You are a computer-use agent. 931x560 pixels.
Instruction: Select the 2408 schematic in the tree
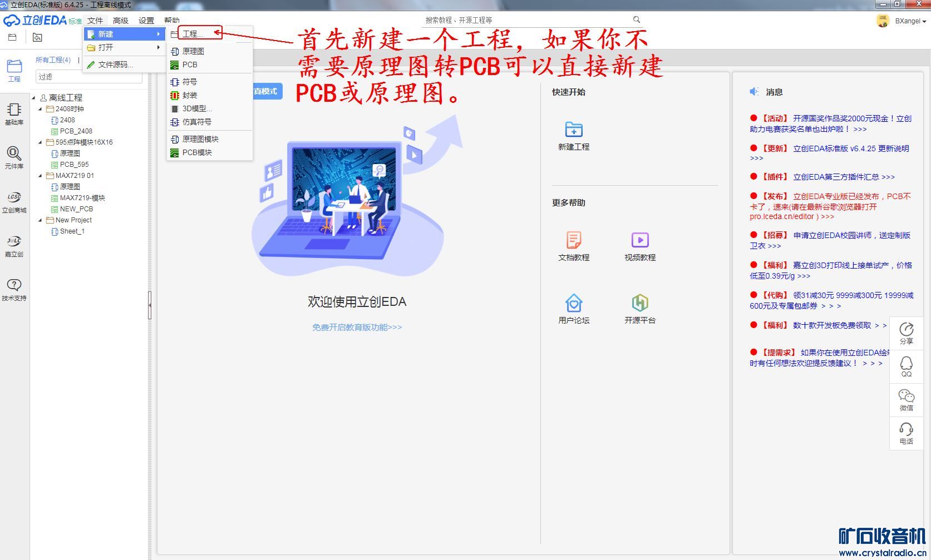63,120
